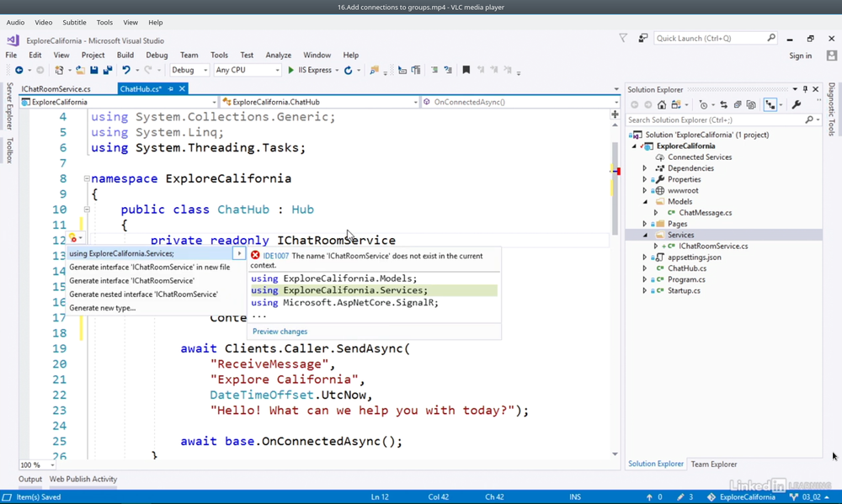Toggle the Preview Selected Items button

770,105
